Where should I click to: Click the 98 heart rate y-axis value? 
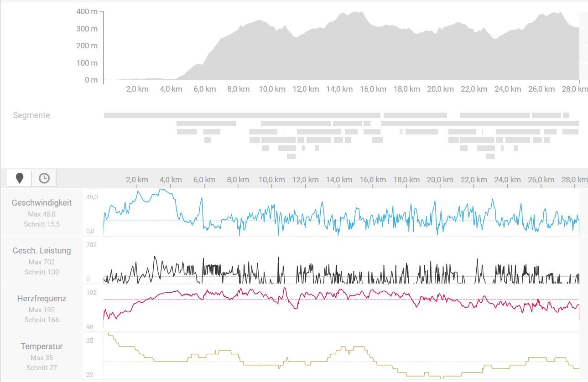tap(90, 327)
